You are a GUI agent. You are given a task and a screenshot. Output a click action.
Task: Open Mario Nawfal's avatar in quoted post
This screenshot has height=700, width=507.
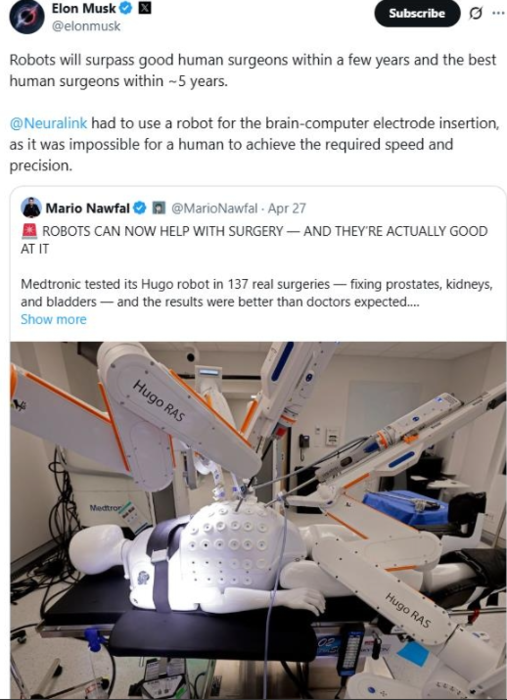[x=31, y=208]
